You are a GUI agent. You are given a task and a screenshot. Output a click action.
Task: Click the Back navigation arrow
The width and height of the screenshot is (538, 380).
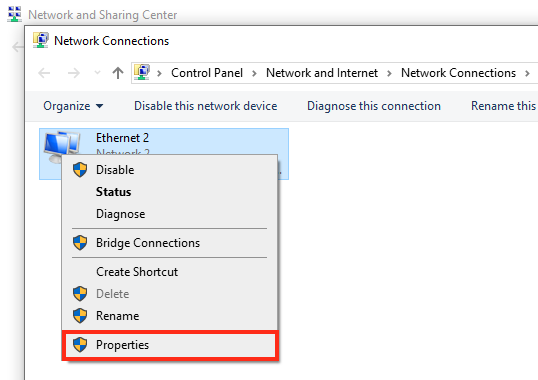click(x=44, y=73)
